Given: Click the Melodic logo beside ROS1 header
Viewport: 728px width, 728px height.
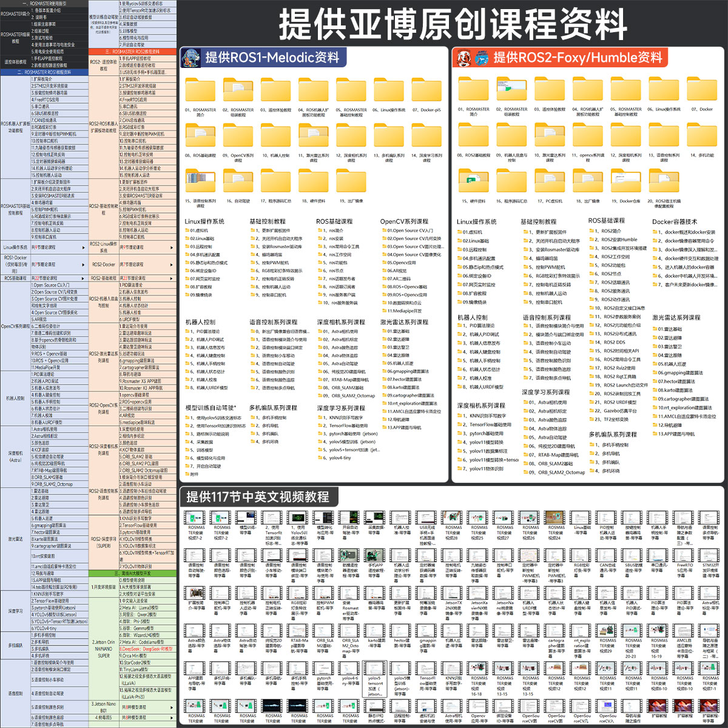Looking at the screenshot, I should click(190, 58).
